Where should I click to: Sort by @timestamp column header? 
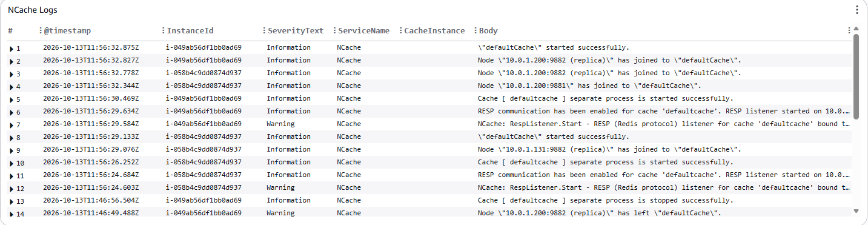click(x=67, y=30)
